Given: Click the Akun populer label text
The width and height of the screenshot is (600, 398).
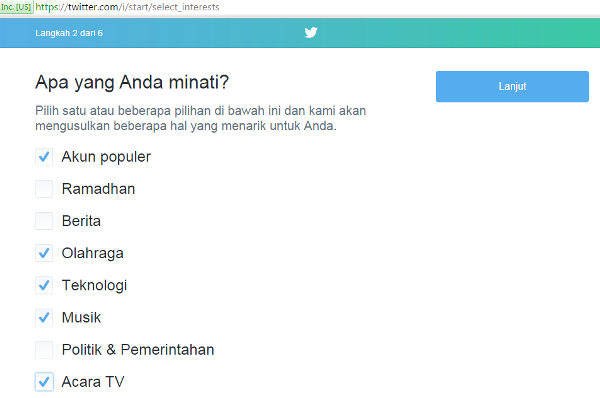Looking at the screenshot, I should (106, 157).
